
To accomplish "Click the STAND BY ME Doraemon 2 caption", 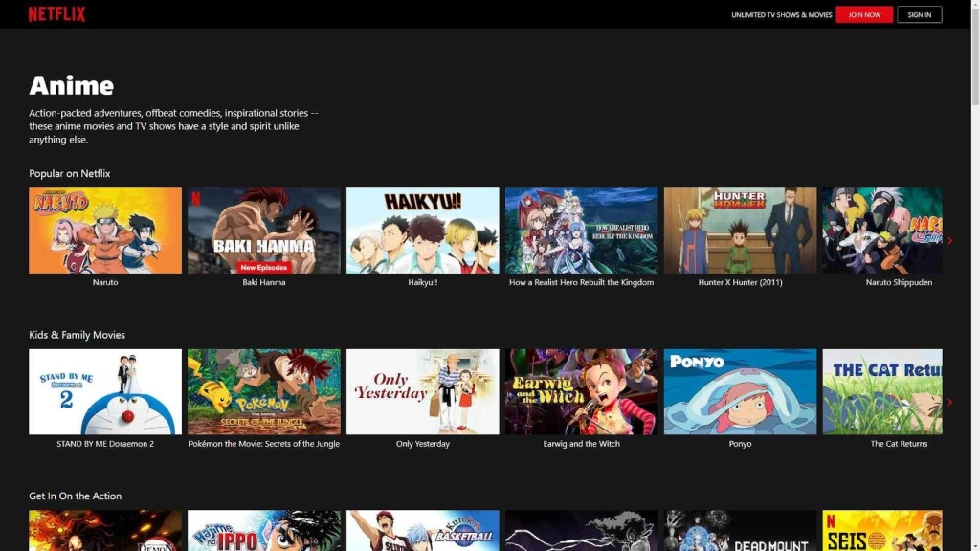I will 105,444.
